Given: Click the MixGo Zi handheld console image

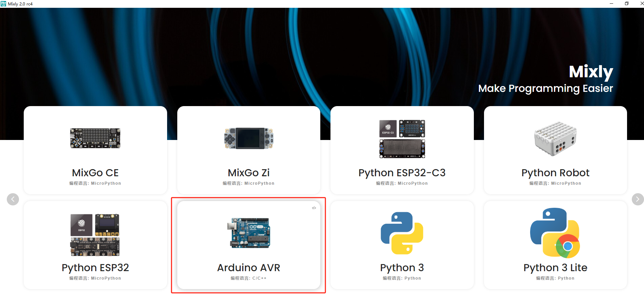Looking at the screenshot, I should click(248, 138).
